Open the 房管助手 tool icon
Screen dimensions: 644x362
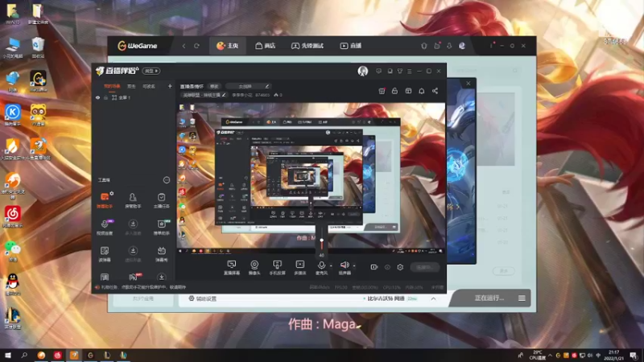point(133,200)
